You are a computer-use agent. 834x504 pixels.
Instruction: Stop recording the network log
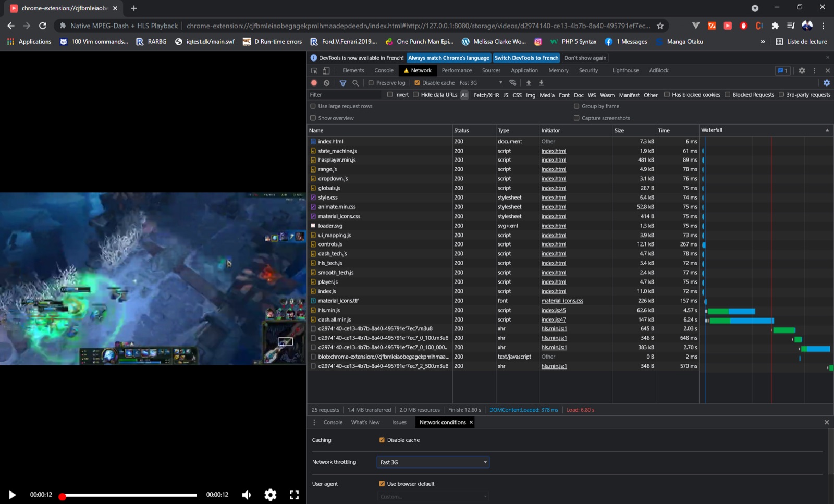[x=314, y=83]
